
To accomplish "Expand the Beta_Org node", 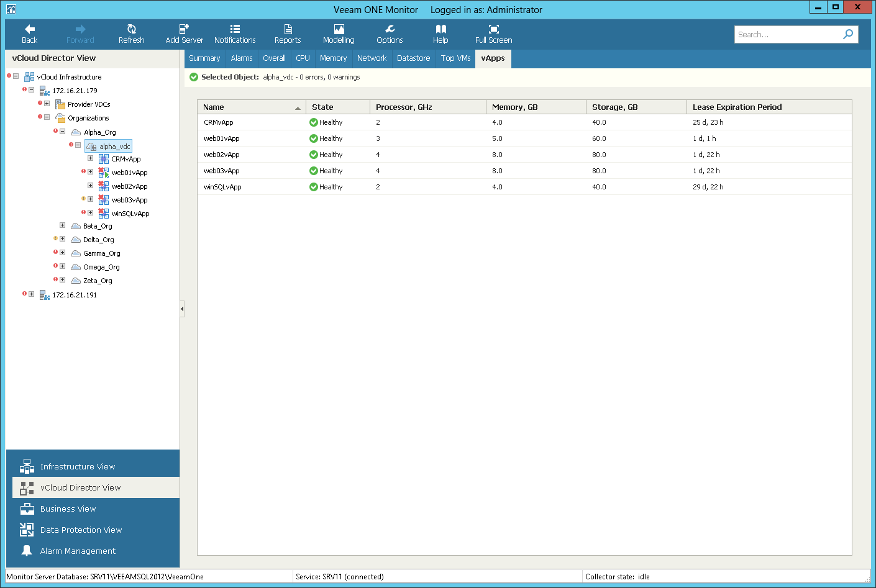I will click(x=62, y=225).
